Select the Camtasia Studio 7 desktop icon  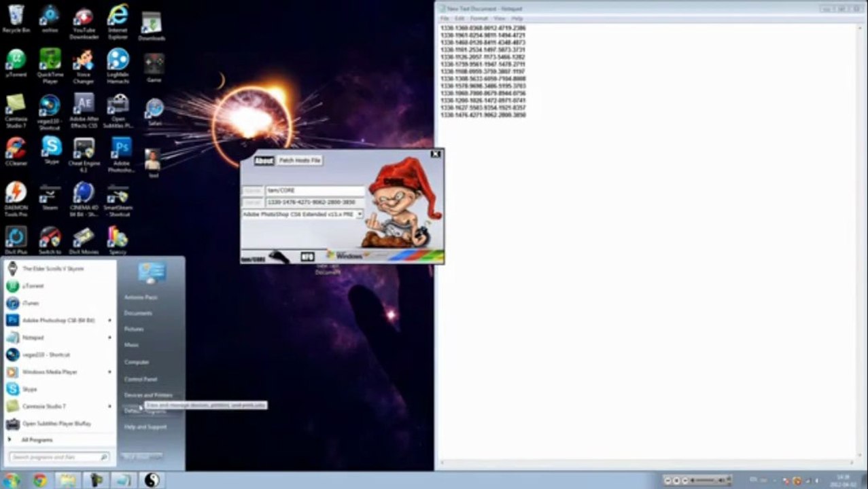tap(16, 110)
